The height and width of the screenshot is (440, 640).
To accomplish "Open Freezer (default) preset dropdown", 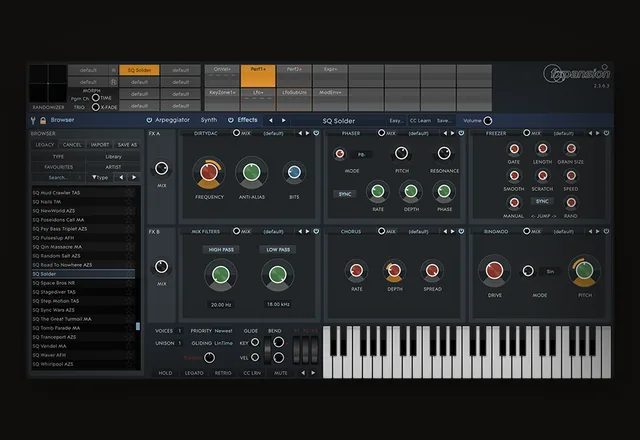I will pos(564,133).
